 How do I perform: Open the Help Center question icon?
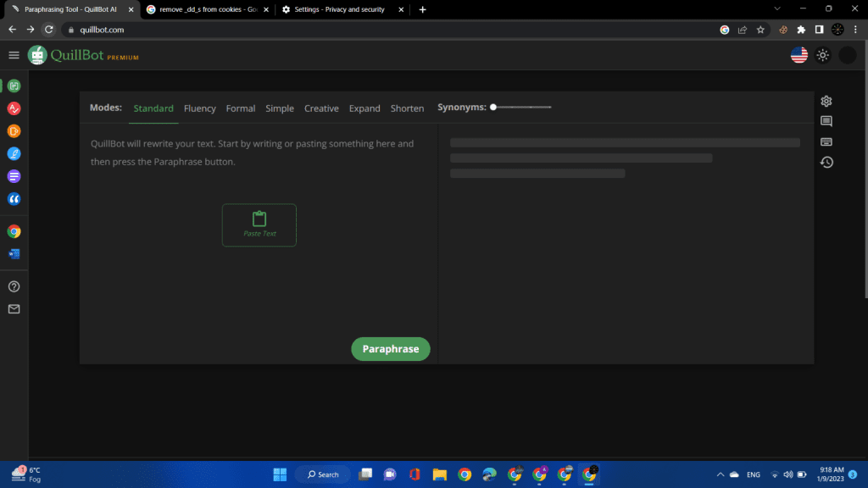coord(14,286)
